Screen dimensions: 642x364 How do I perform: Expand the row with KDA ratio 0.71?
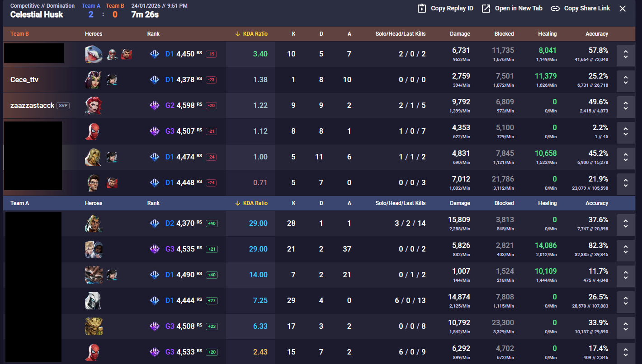pos(626,183)
